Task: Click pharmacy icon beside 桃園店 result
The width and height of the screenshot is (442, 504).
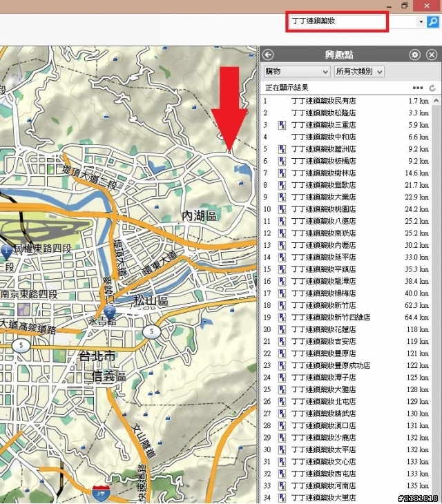Action: pos(282,209)
